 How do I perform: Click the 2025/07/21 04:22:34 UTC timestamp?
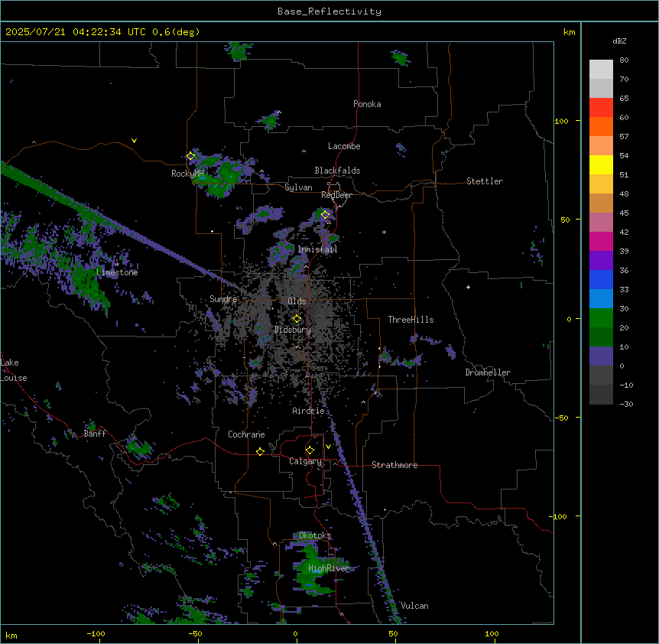pos(76,32)
